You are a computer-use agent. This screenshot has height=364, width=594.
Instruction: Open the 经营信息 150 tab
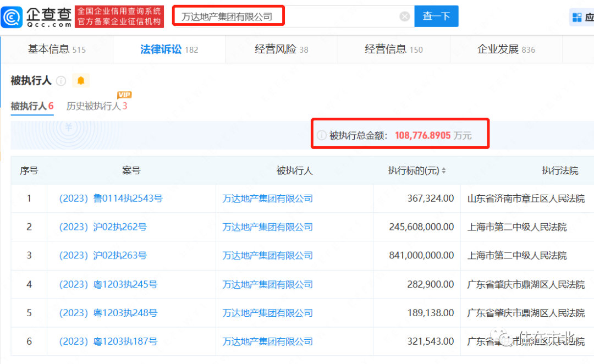(x=394, y=49)
